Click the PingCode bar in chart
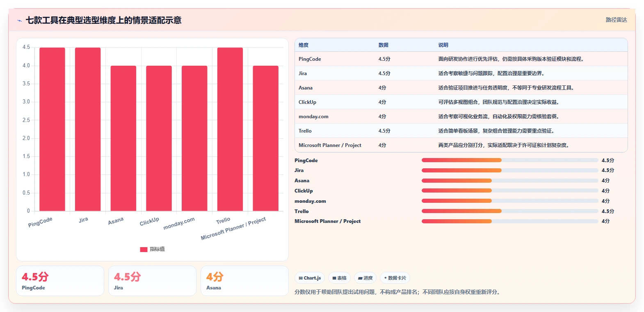Viewport: 644px width, 312px height. coord(52,129)
